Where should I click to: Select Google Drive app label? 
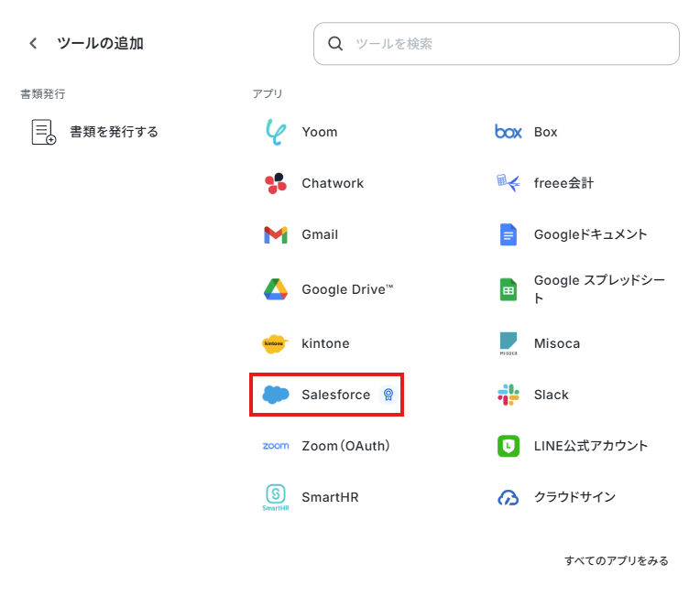click(347, 289)
